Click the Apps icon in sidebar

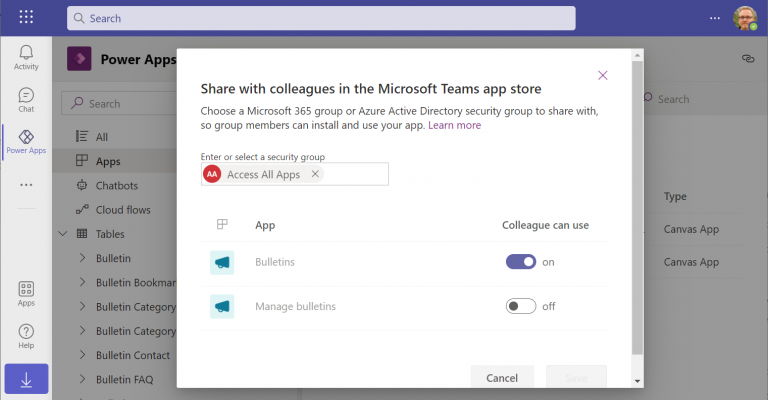click(26, 293)
